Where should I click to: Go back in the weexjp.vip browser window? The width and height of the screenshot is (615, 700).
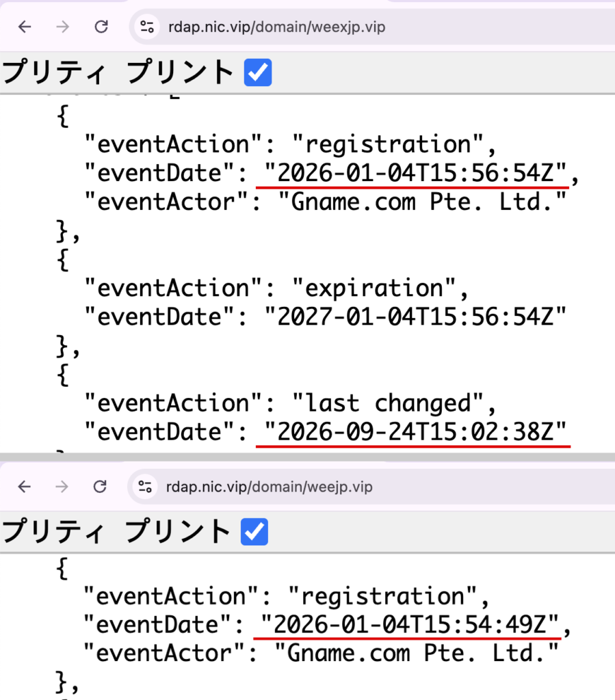click(x=25, y=27)
